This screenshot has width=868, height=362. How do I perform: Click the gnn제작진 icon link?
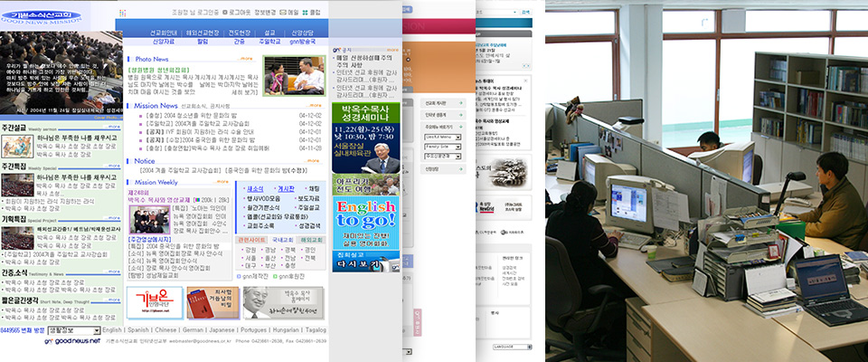[252, 275]
